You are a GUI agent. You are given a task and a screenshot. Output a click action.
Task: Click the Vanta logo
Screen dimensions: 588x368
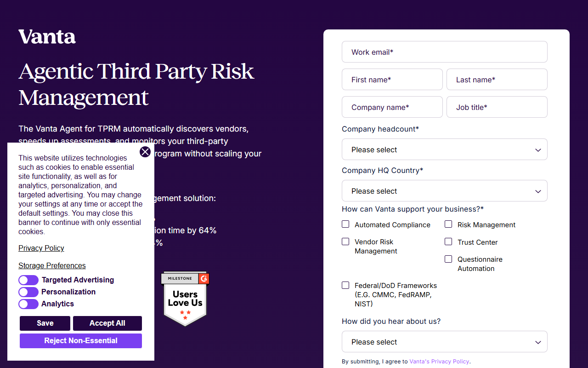[x=47, y=37]
